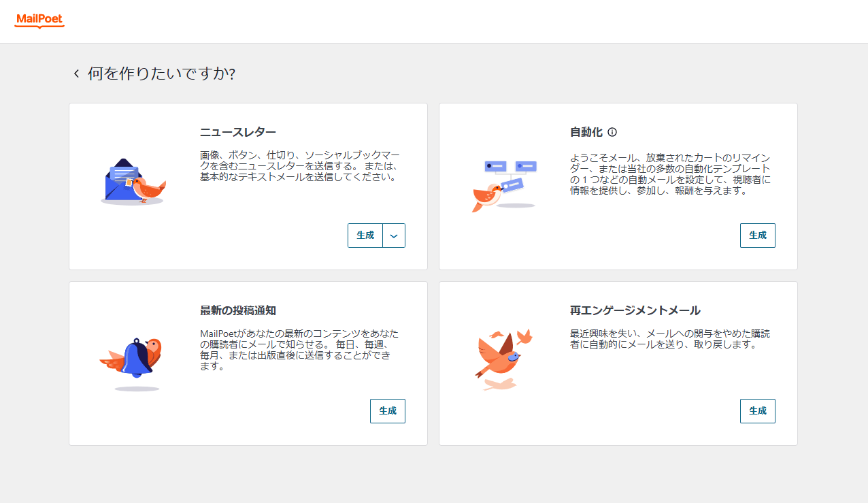Click 生成 button for 自動化

758,236
